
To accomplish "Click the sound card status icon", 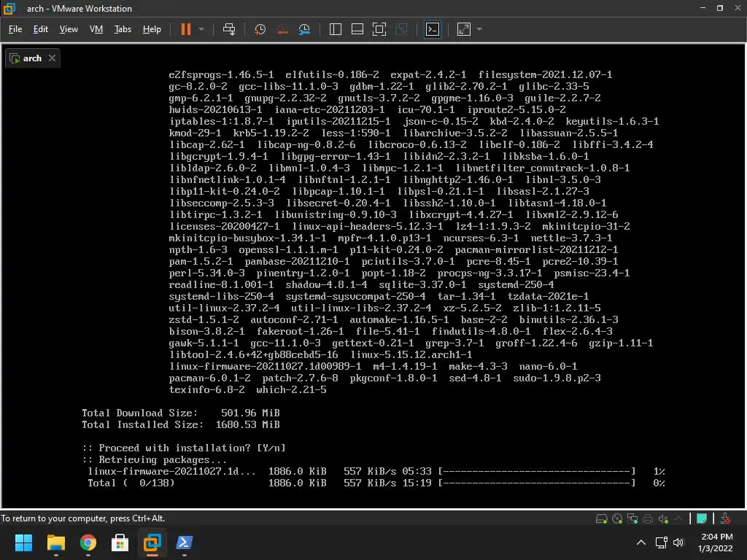I will coord(663,518).
